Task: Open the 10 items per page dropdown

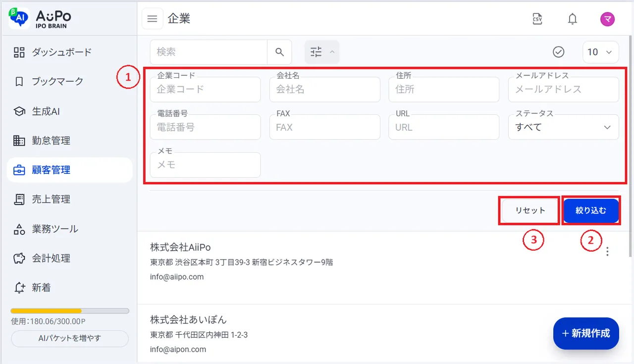Action: [601, 52]
